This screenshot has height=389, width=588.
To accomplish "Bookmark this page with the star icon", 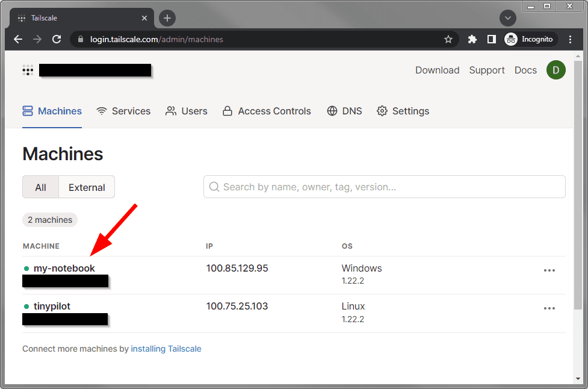I will [x=448, y=39].
